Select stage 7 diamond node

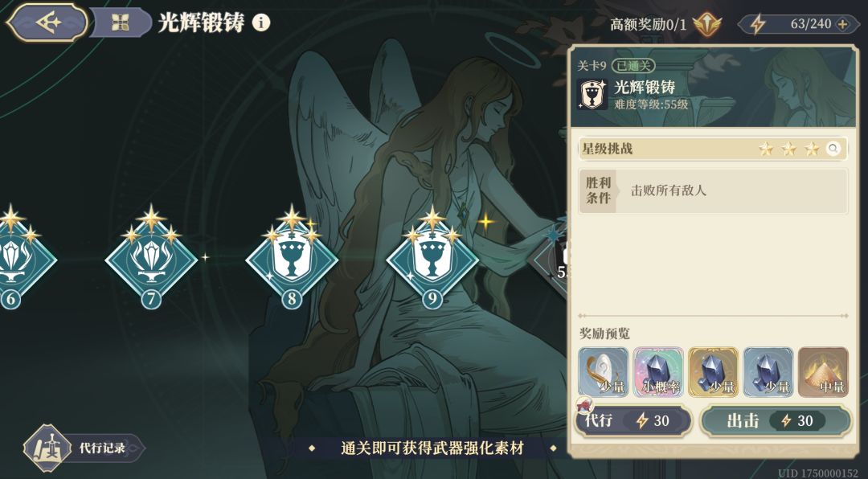point(151,260)
